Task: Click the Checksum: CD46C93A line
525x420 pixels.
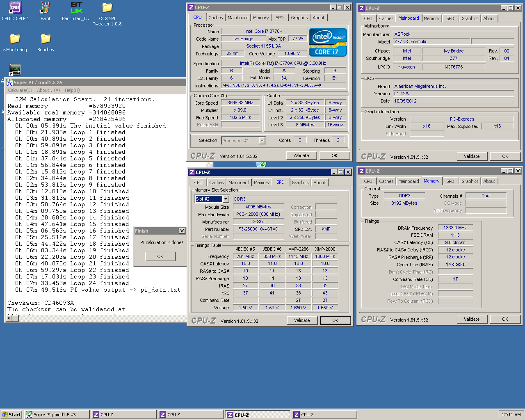Action: click(41, 303)
